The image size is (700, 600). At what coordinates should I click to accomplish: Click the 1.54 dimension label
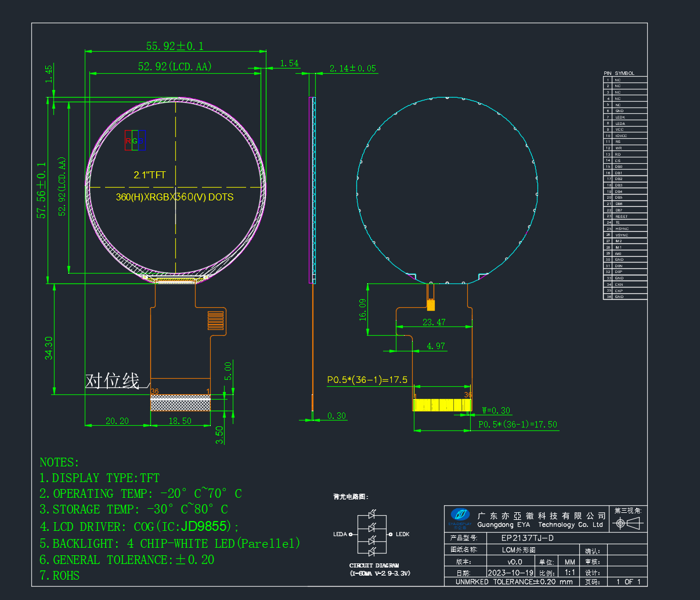coord(289,63)
